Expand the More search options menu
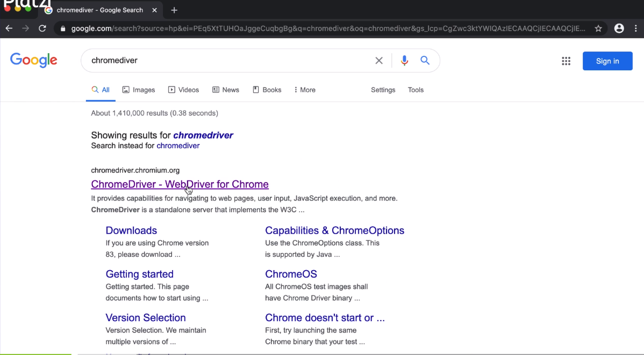Image resolution: width=644 pixels, height=355 pixels. click(305, 90)
